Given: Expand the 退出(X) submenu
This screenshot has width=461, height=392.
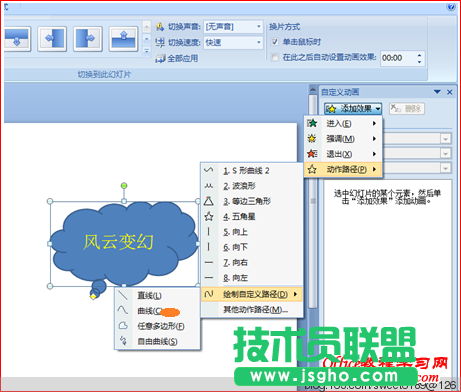Looking at the screenshot, I should [x=343, y=154].
